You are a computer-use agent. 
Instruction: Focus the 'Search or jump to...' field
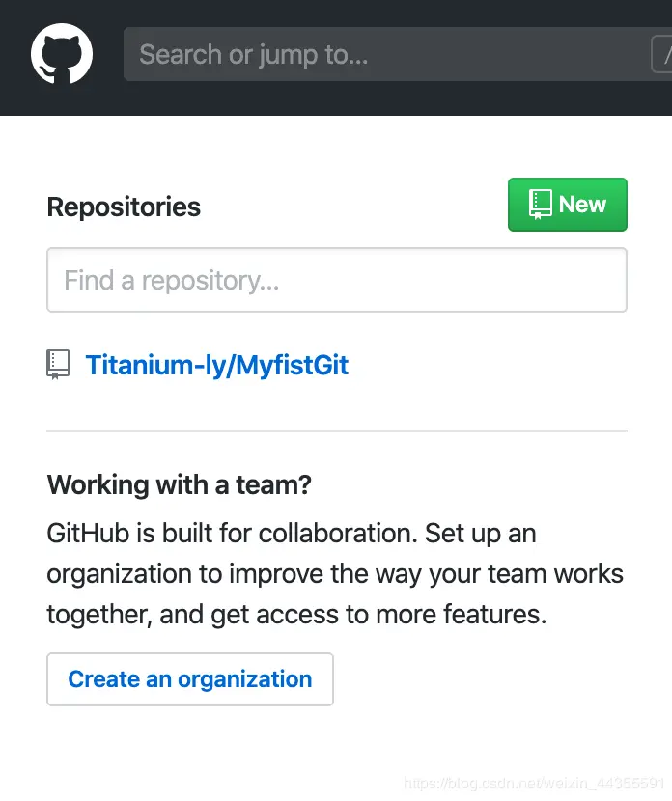coord(398,54)
